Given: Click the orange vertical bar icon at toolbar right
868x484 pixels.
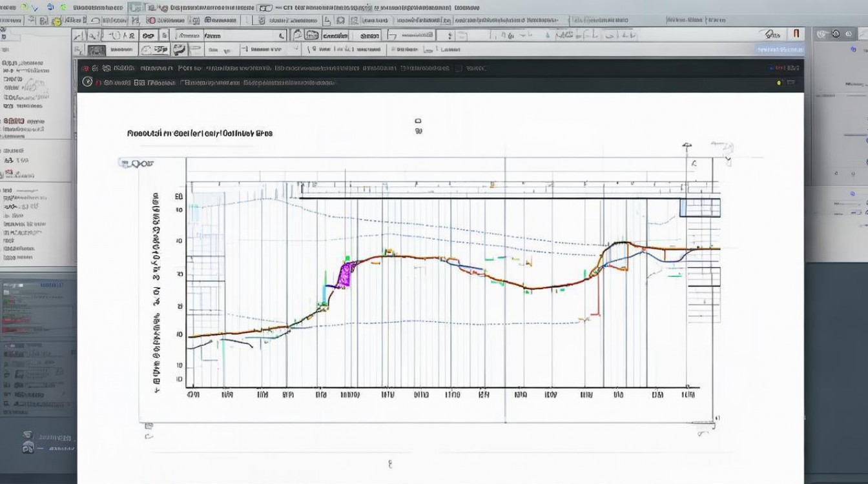Looking at the screenshot, I should (x=796, y=34).
